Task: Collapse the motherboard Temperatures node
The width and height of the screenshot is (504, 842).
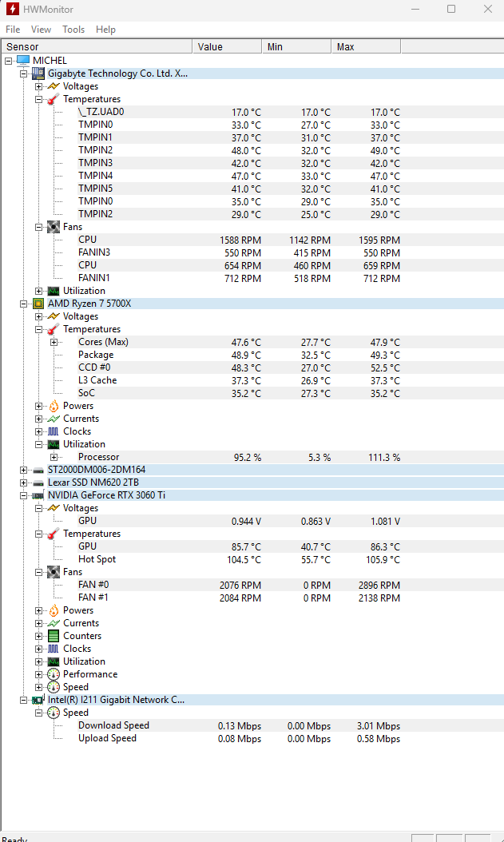Action: pyautogui.click(x=38, y=99)
